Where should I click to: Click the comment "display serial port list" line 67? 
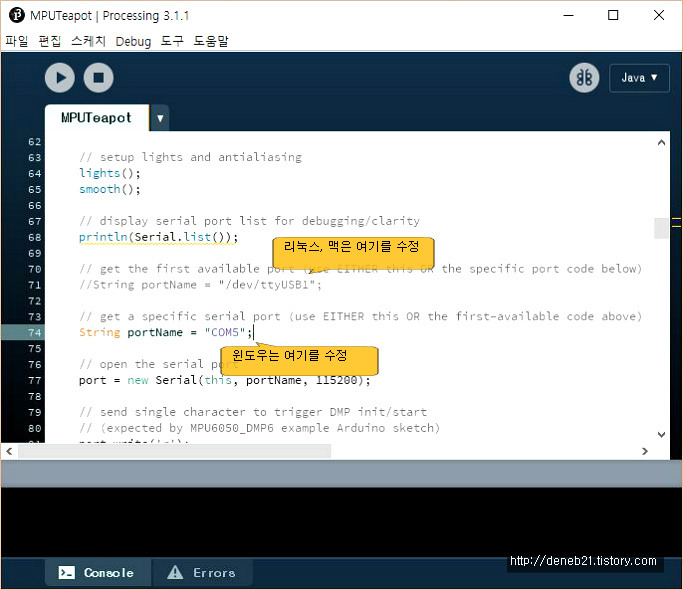tap(250, 221)
